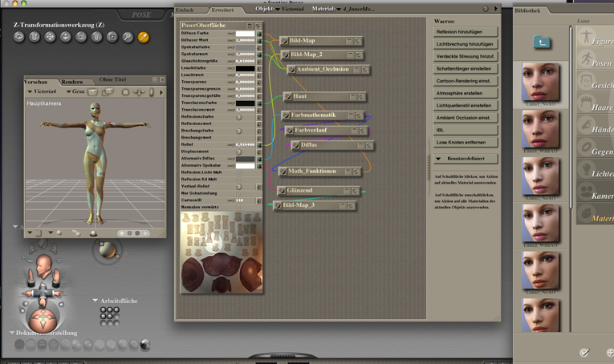The height and width of the screenshot is (364, 614).
Task: Click the scale cube tool icon
Action: click(81, 37)
